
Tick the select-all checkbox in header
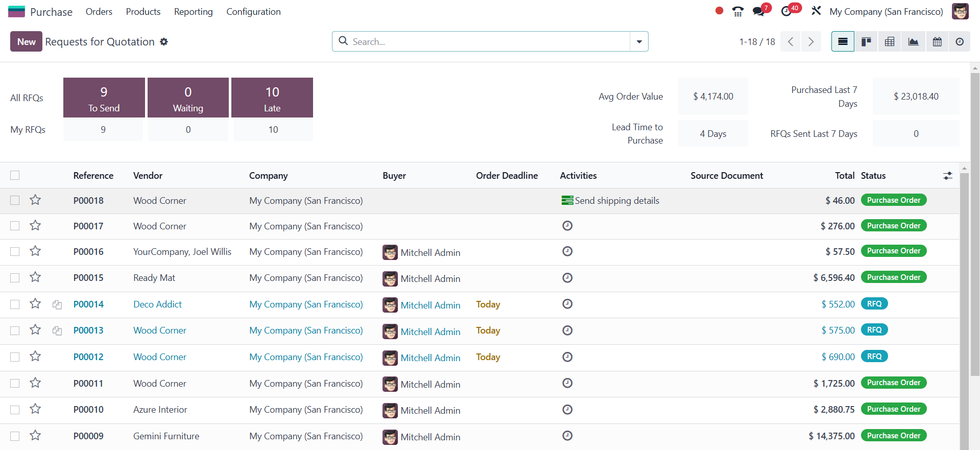pos(15,175)
